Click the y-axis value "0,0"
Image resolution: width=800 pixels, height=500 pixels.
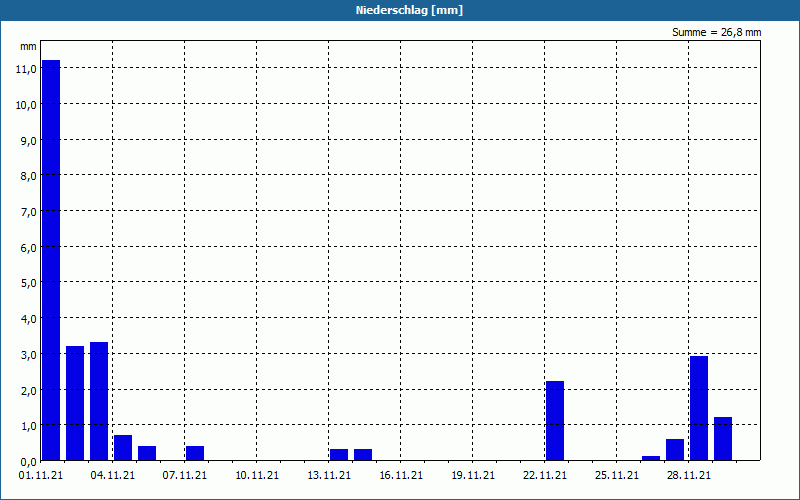tap(28, 461)
